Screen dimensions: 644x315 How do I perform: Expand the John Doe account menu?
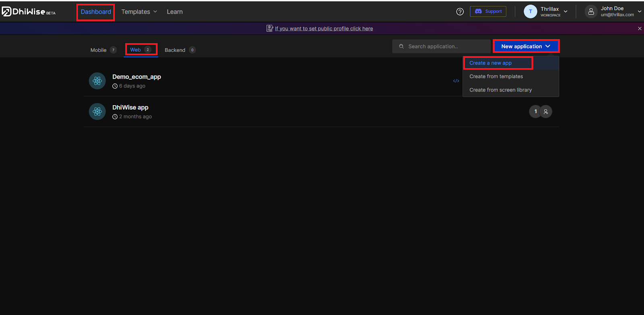[x=639, y=12]
